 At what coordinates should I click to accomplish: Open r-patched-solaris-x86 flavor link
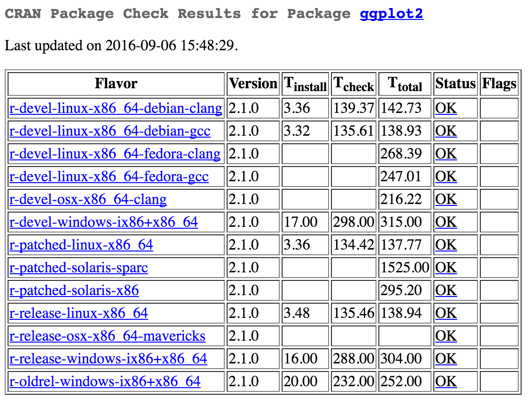(74, 290)
